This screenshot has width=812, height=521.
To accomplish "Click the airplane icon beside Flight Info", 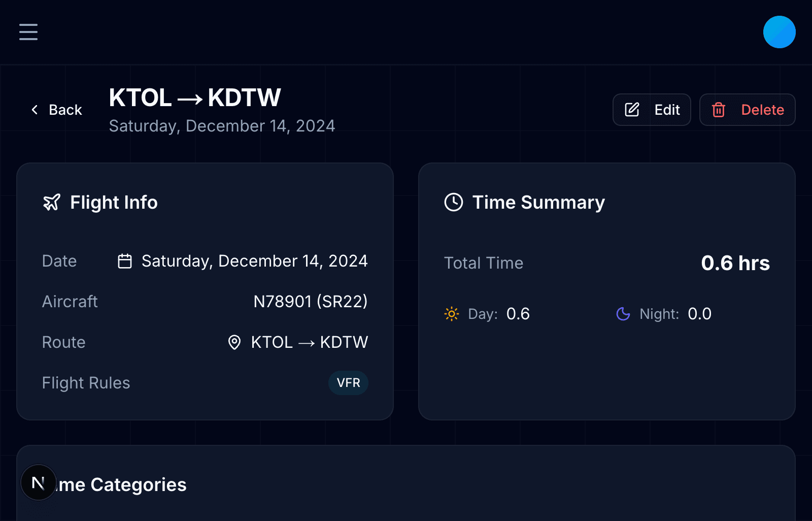I will click(x=51, y=202).
